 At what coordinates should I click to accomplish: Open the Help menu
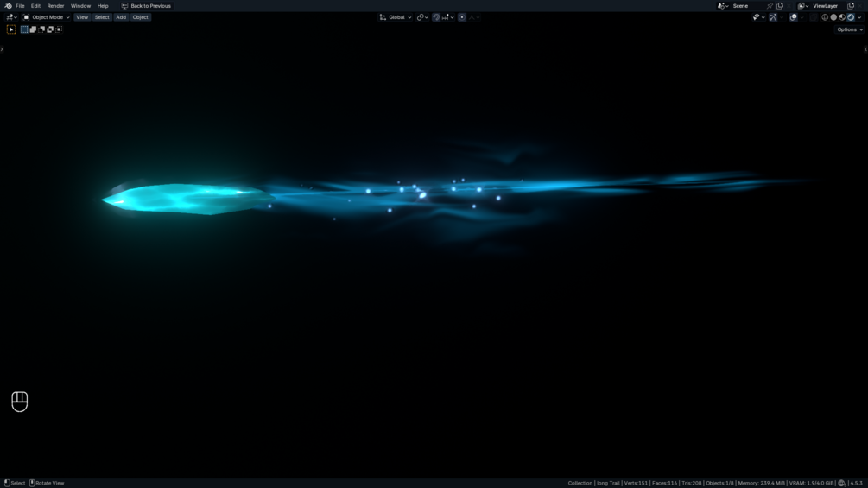[x=103, y=5]
